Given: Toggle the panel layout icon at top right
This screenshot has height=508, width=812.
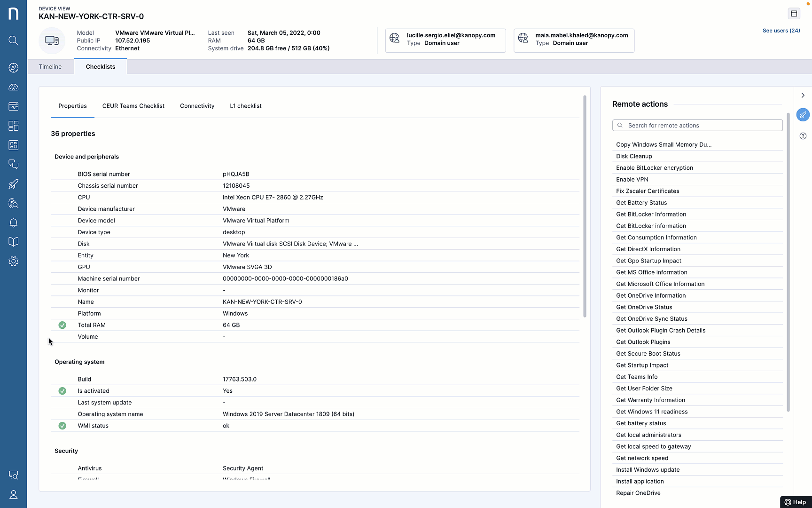Looking at the screenshot, I should tap(794, 14).
